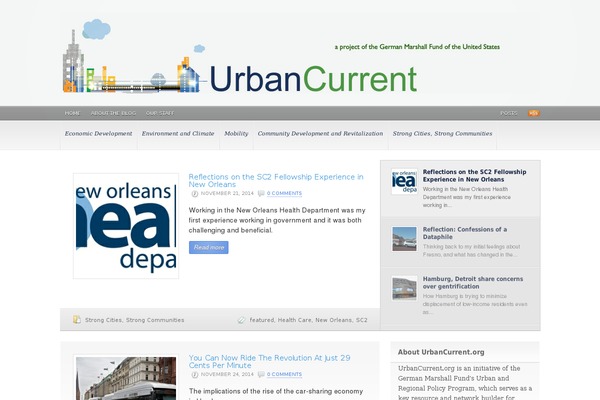Viewport: 600px width, 400px height.
Task: Click comment bubble icon on Revolution post
Action: point(261,375)
